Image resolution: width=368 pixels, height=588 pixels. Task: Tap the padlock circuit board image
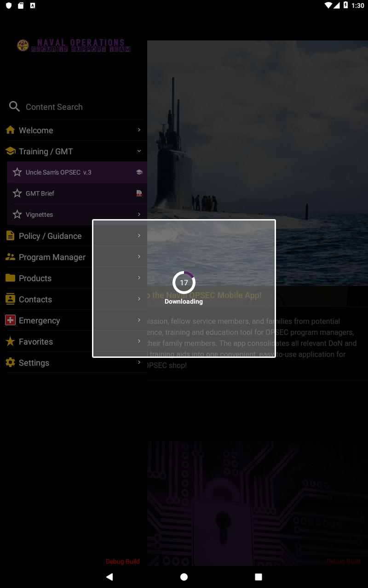258,503
